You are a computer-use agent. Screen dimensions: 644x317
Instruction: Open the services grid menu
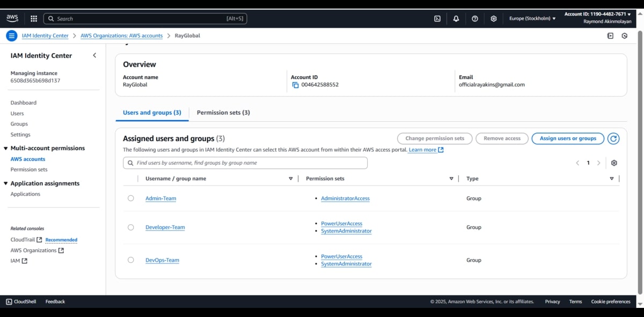click(x=34, y=18)
